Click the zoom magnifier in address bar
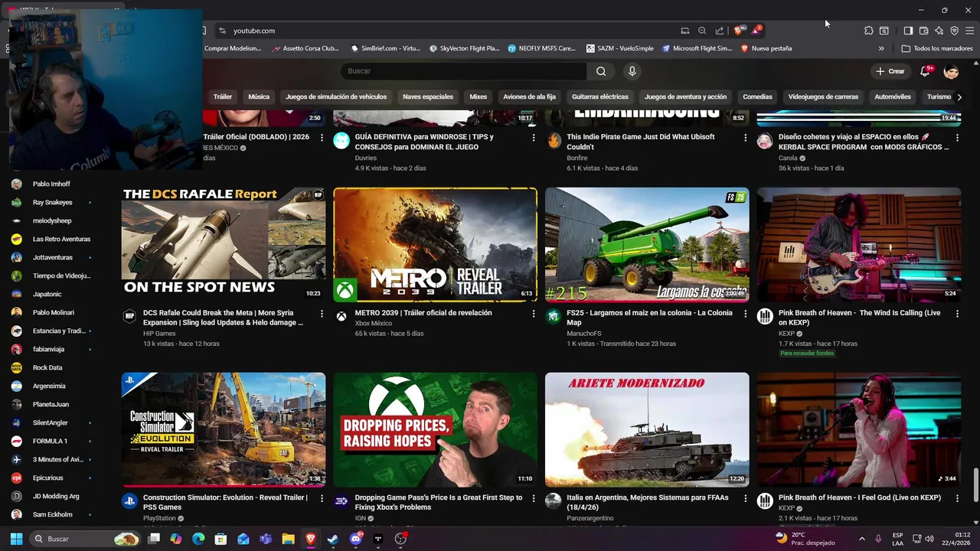The height and width of the screenshot is (551, 980). click(x=702, y=31)
